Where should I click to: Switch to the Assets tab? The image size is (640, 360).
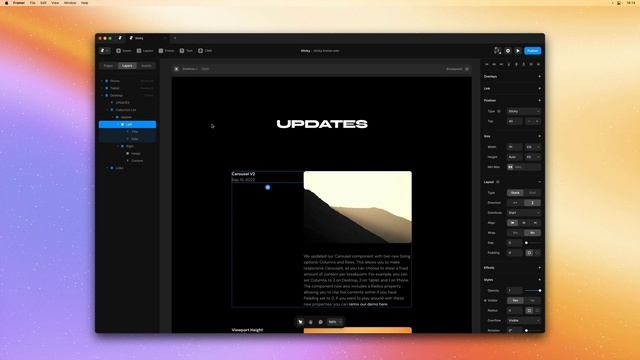(146, 66)
